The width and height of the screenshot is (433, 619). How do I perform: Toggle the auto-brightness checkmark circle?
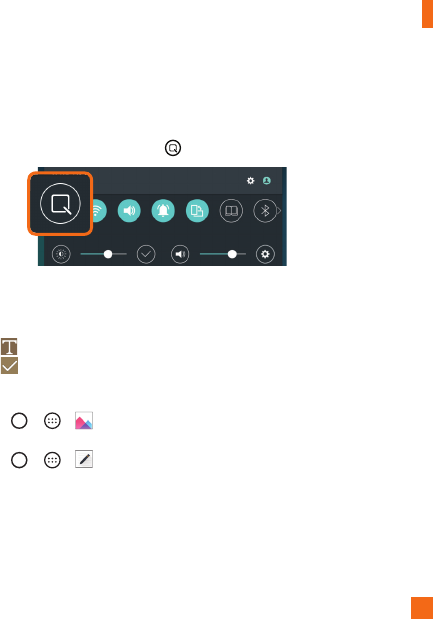pyautogui.click(x=146, y=254)
